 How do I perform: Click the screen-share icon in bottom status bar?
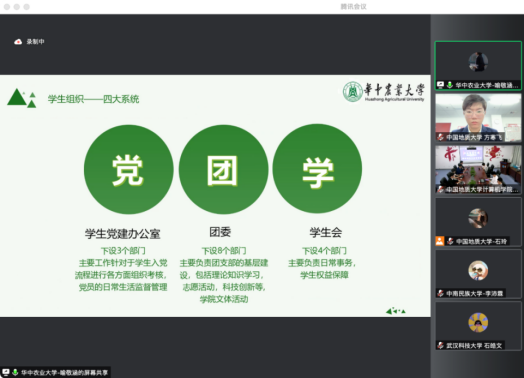coord(6,372)
